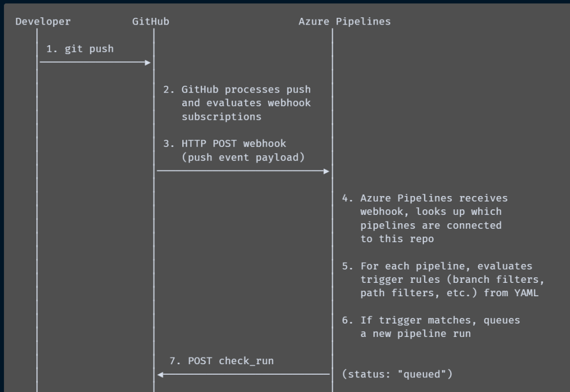Click the Developer participant label
570x392 pixels.
coord(43,22)
